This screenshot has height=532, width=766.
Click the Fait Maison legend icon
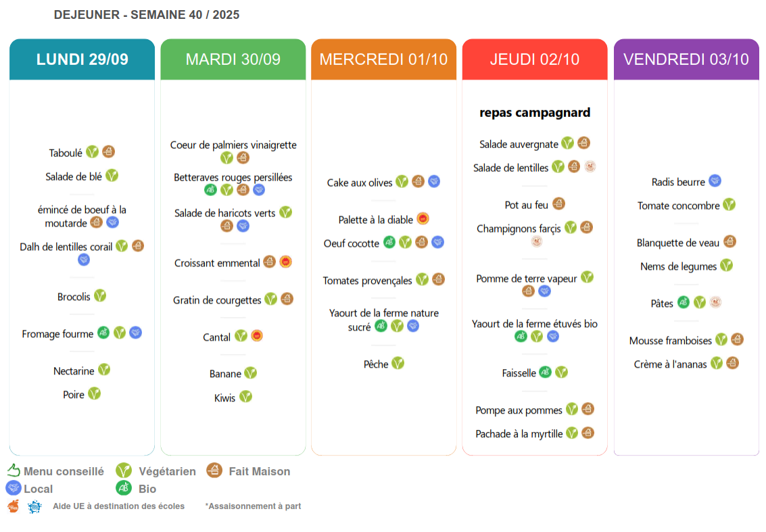214,470
